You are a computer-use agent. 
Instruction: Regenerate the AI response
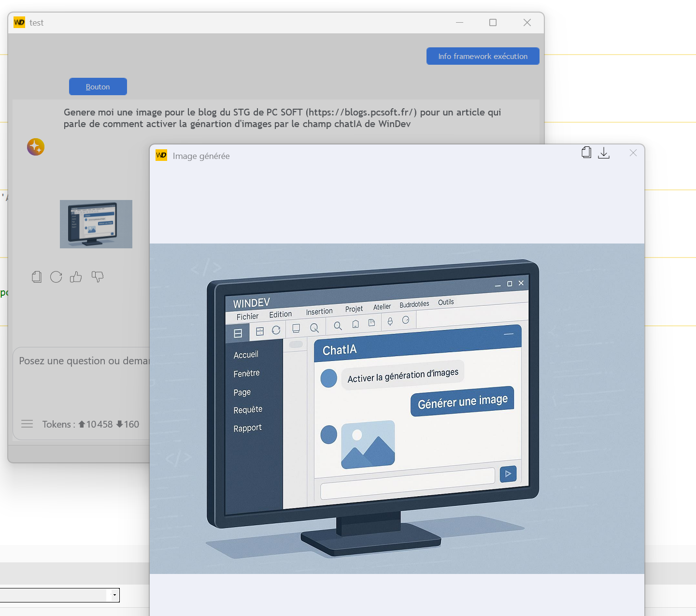pyautogui.click(x=56, y=277)
